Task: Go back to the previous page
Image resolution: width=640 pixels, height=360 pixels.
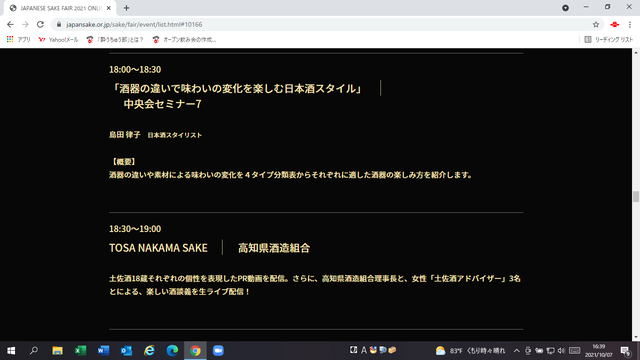Action: tap(10, 24)
